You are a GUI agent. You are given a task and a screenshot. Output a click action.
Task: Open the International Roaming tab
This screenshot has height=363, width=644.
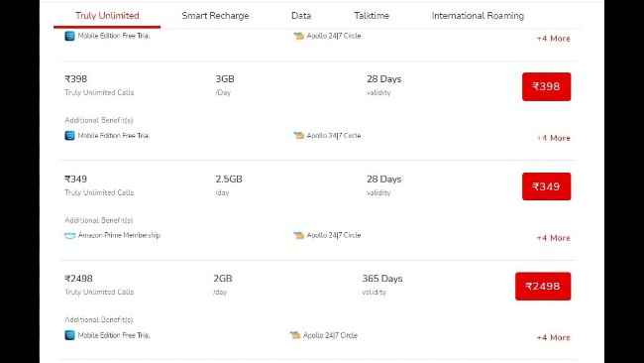[x=478, y=16]
